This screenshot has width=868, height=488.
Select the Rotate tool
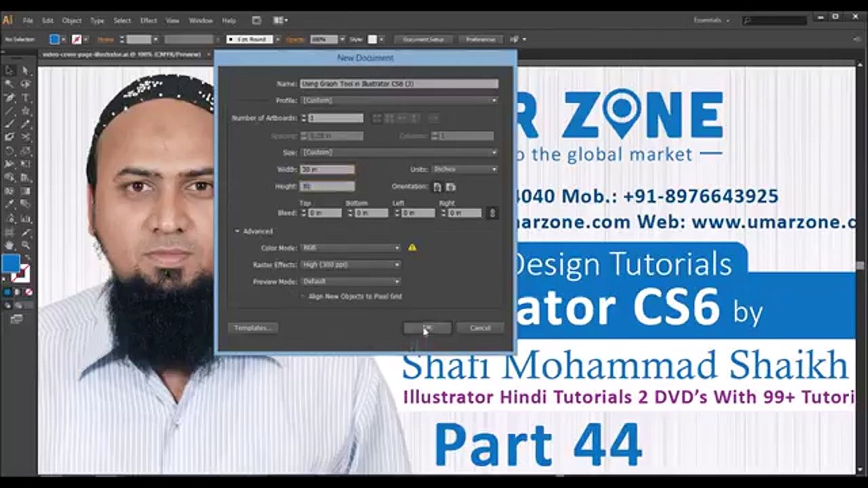tap(10, 150)
